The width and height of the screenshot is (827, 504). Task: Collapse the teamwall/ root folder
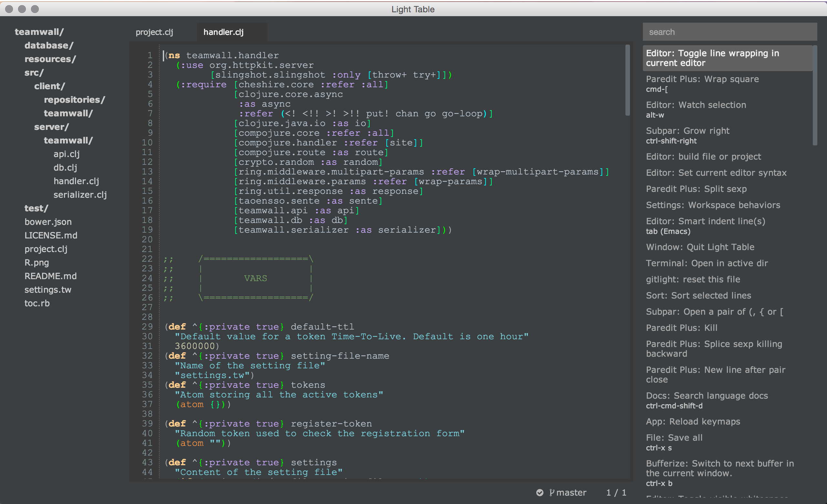coord(39,32)
